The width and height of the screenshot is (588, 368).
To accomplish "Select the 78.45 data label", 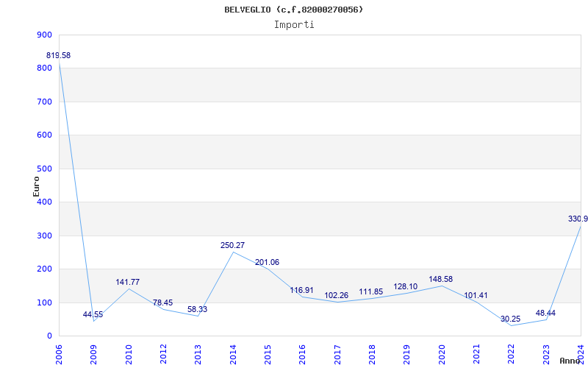I will [162, 302].
